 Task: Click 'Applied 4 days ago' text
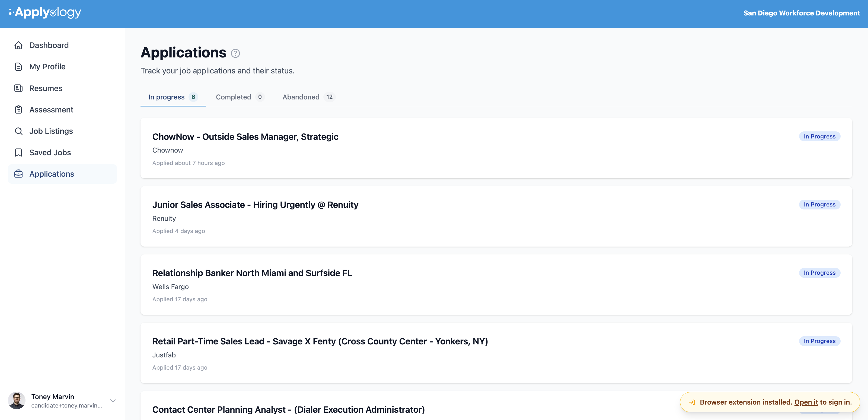tap(178, 231)
